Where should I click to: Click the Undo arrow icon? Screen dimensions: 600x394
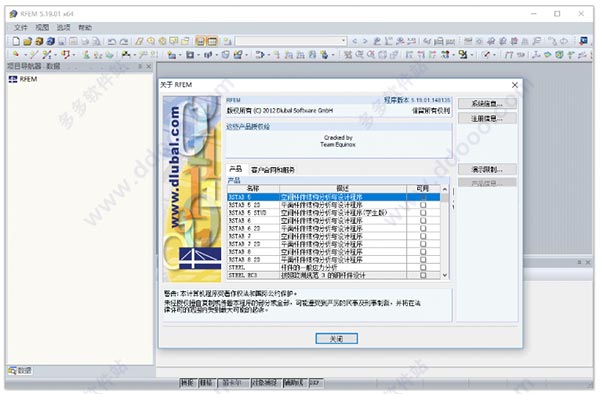point(111,41)
